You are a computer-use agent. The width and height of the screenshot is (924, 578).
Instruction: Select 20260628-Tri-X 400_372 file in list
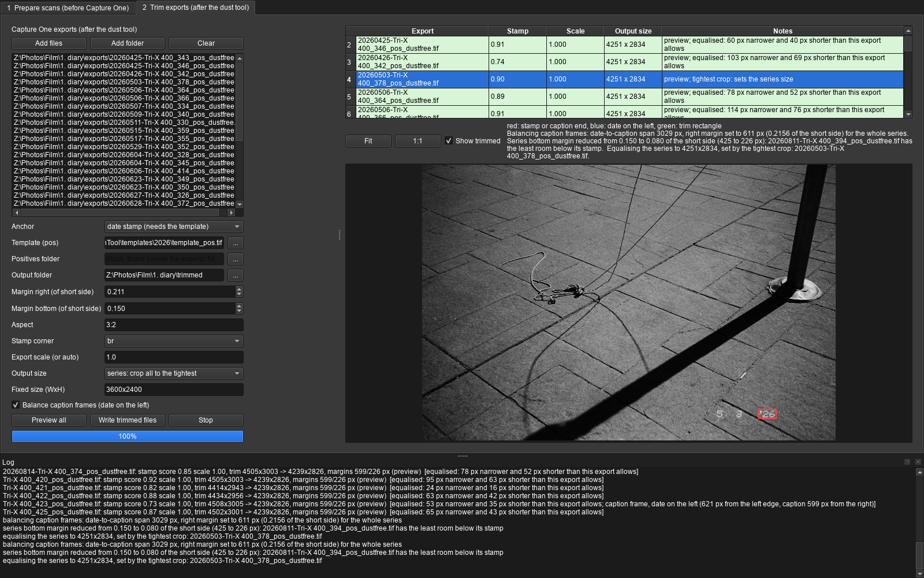pos(124,203)
